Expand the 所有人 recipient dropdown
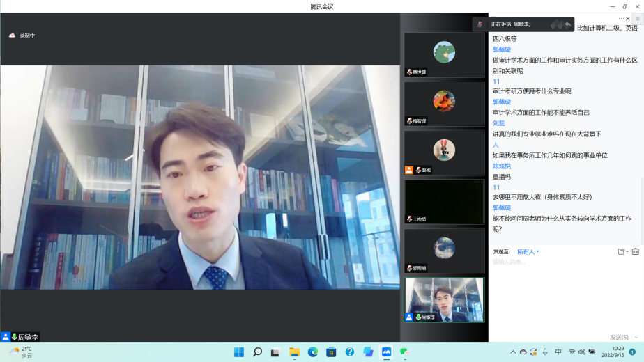The width and height of the screenshot is (644, 362). (528, 251)
